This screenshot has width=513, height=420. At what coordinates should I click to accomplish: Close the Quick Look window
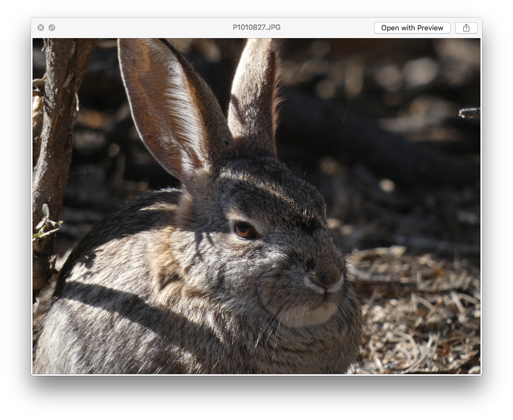click(41, 28)
